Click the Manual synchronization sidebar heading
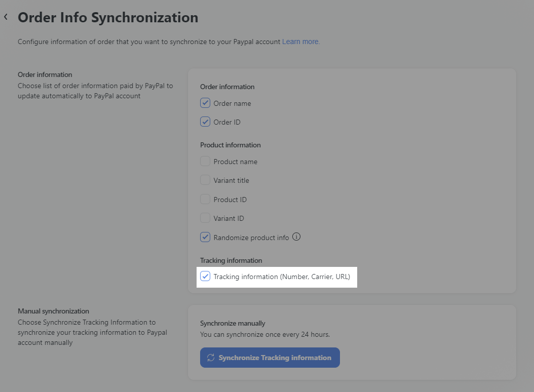 53,311
